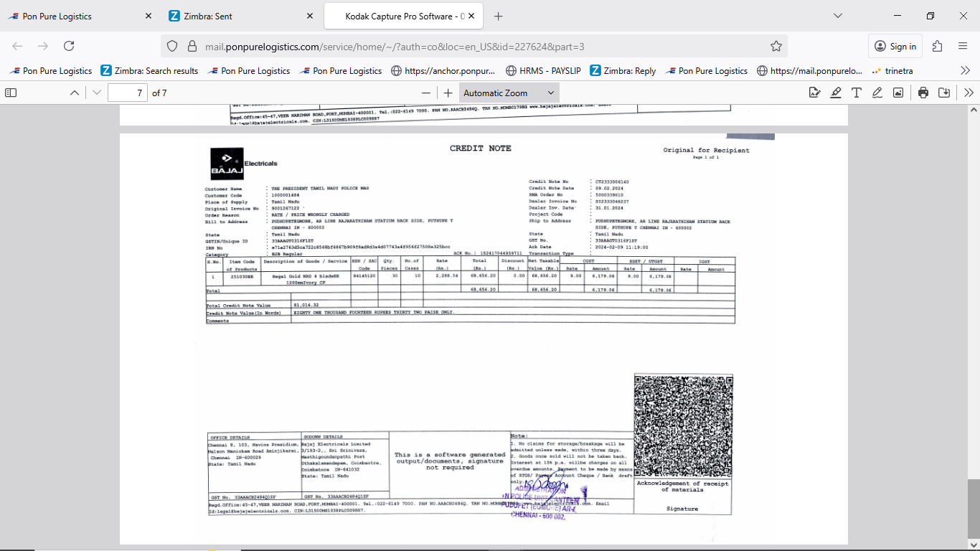Image resolution: width=980 pixels, height=551 pixels.
Task: Select the Draw pencil tool
Action: [877, 93]
